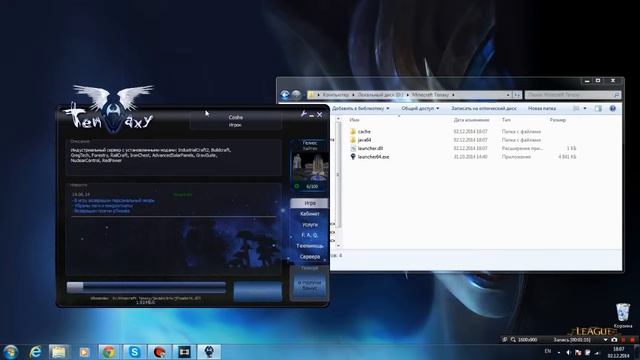Sort by Имя column header
The width and height of the screenshot is (640, 360).
click(355, 120)
